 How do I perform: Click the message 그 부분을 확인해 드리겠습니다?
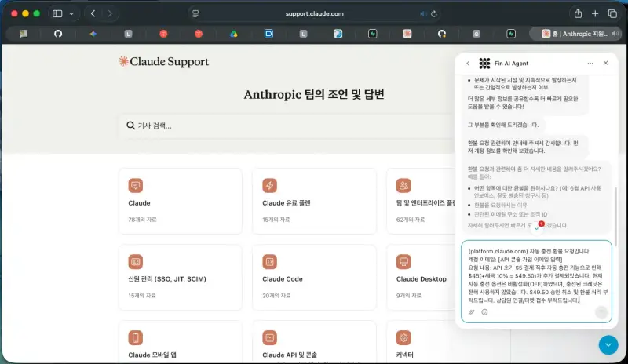pyautogui.click(x=502, y=125)
